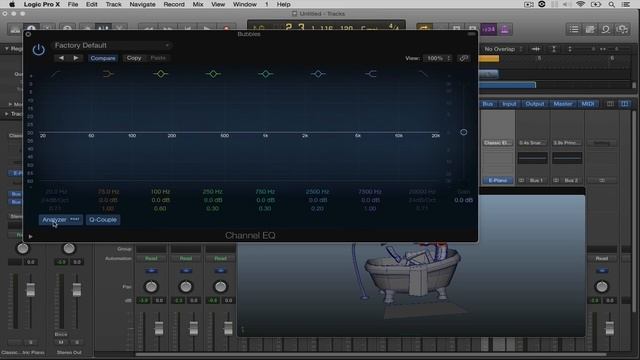Open the Track menu
Screen dimensions: 640x360
[113, 4]
